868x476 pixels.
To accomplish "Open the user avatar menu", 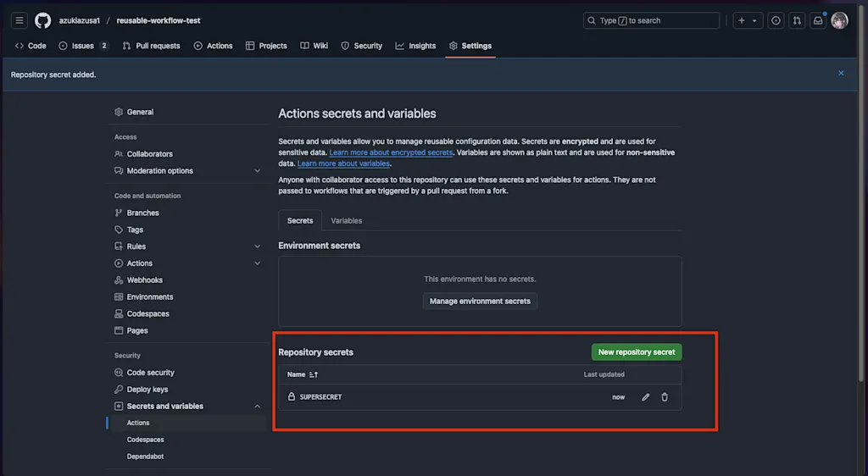I will [x=839, y=20].
